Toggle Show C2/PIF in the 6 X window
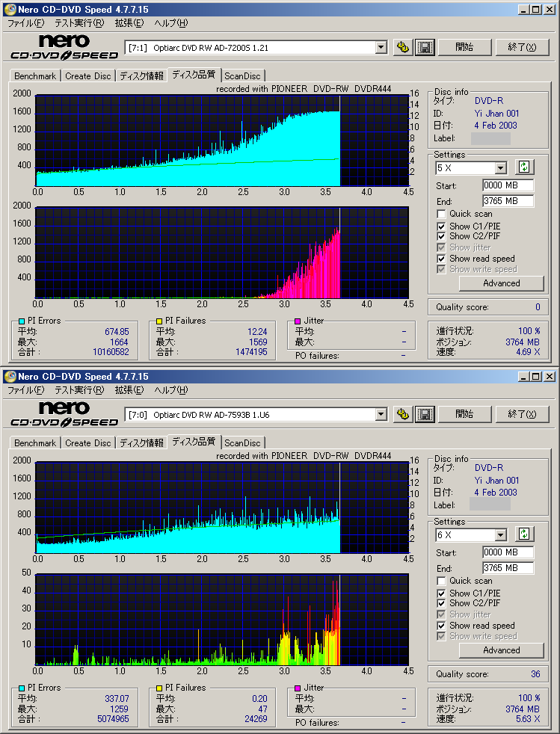Image resolution: width=560 pixels, height=734 pixels. (441, 603)
